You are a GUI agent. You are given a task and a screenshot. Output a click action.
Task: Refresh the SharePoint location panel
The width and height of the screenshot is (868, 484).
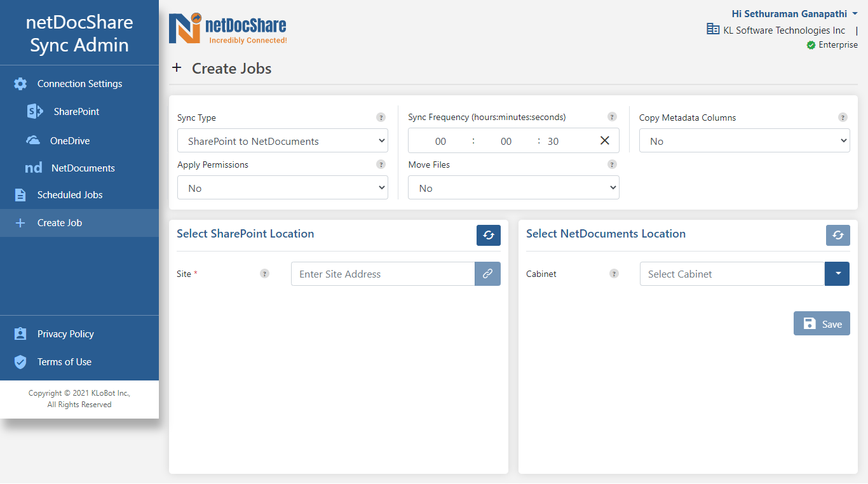[489, 235]
